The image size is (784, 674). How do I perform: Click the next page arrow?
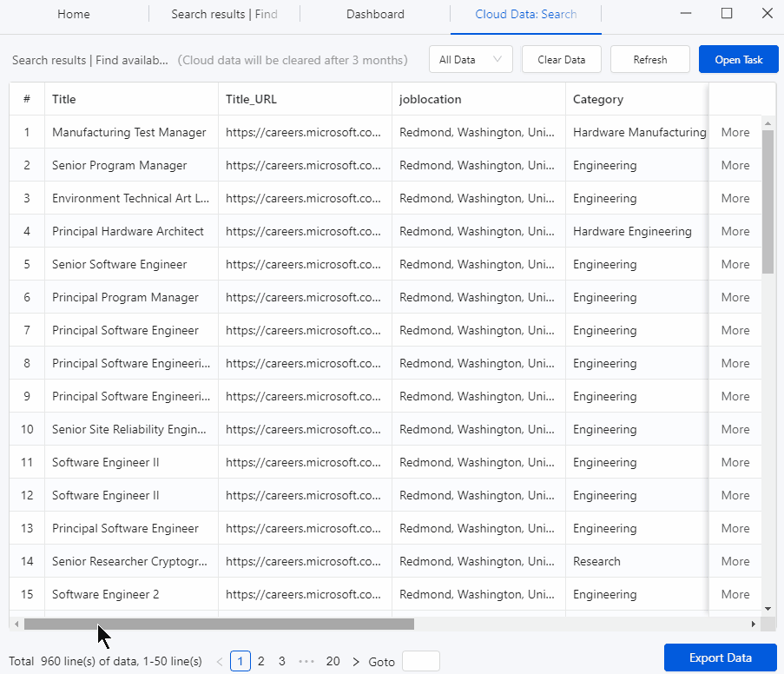coord(355,662)
